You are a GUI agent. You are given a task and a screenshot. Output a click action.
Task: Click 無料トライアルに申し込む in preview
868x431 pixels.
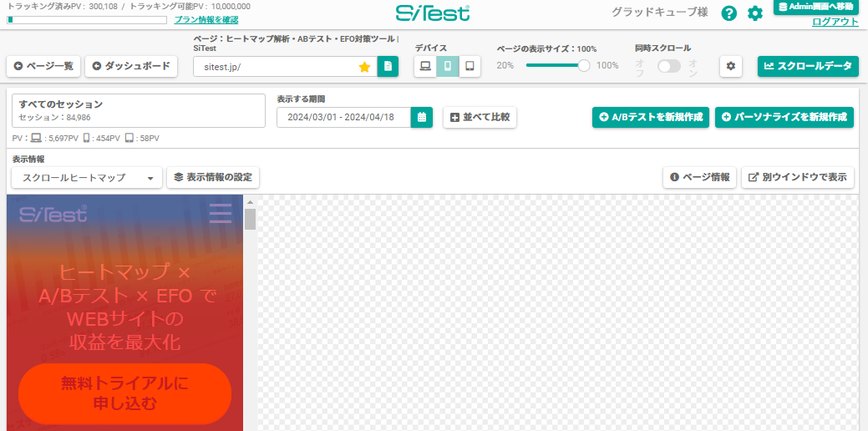124,393
